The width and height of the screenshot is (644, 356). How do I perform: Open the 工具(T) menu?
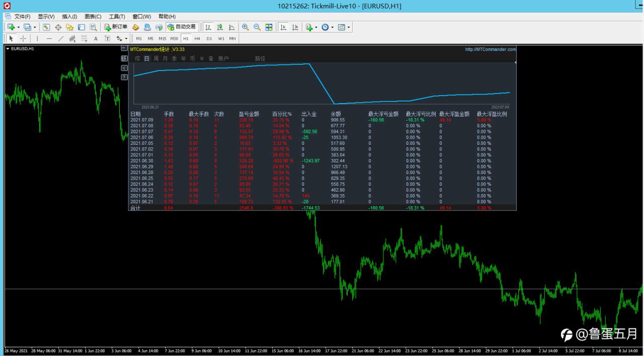tap(117, 17)
